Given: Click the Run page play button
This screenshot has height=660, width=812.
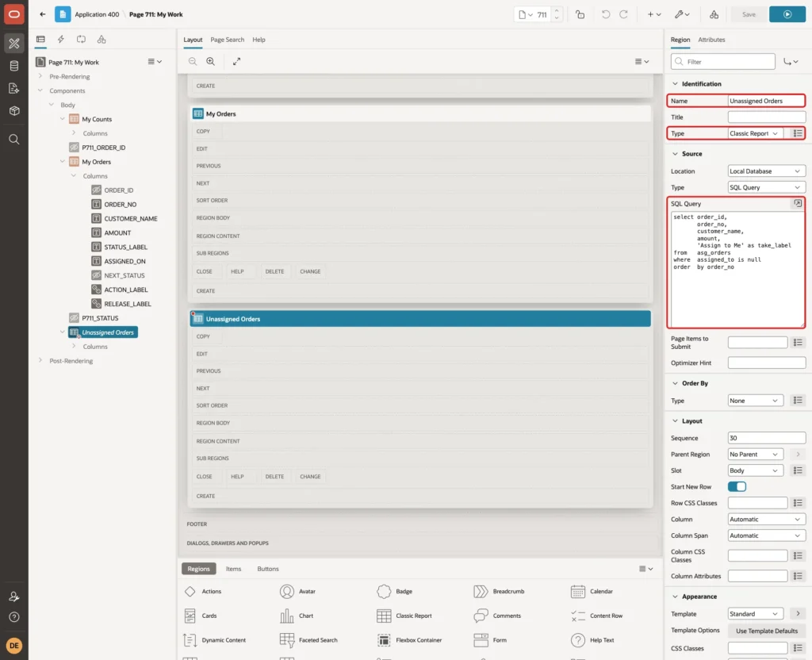Looking at the screenshot, I should click(x=787, y=14).
